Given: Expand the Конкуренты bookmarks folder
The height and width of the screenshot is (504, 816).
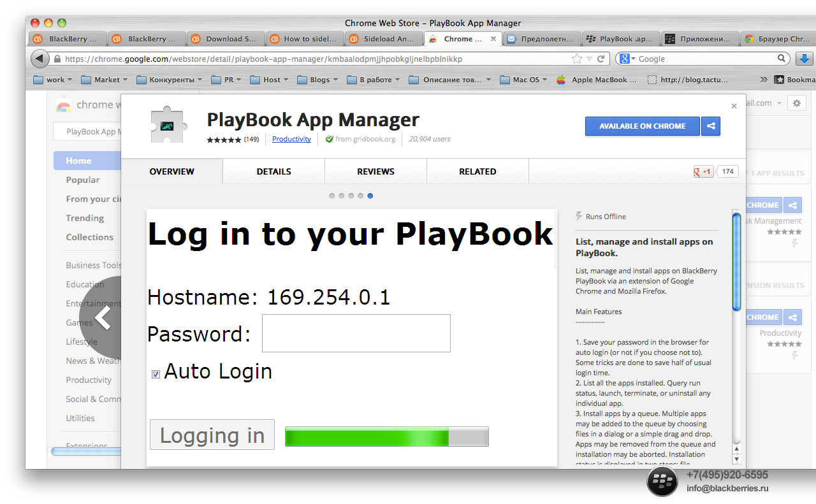Looking at the screenshot, I should tap(169, 80).
